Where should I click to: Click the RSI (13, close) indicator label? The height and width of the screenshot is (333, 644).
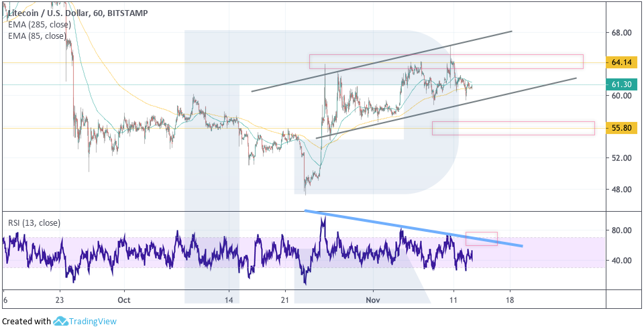click(34, 223)
